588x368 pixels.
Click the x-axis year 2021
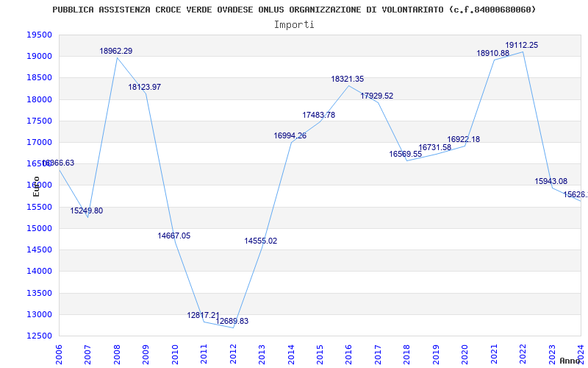point(494,354)
